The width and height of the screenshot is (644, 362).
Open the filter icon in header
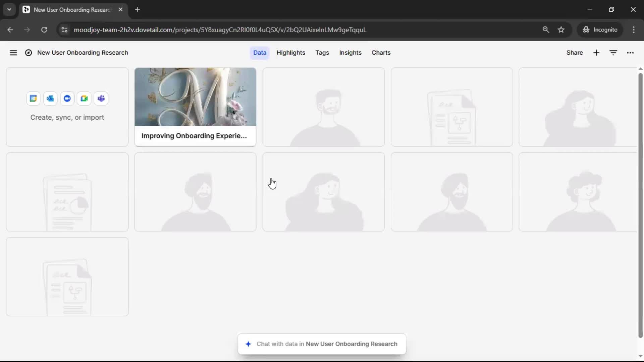(613, 53)
